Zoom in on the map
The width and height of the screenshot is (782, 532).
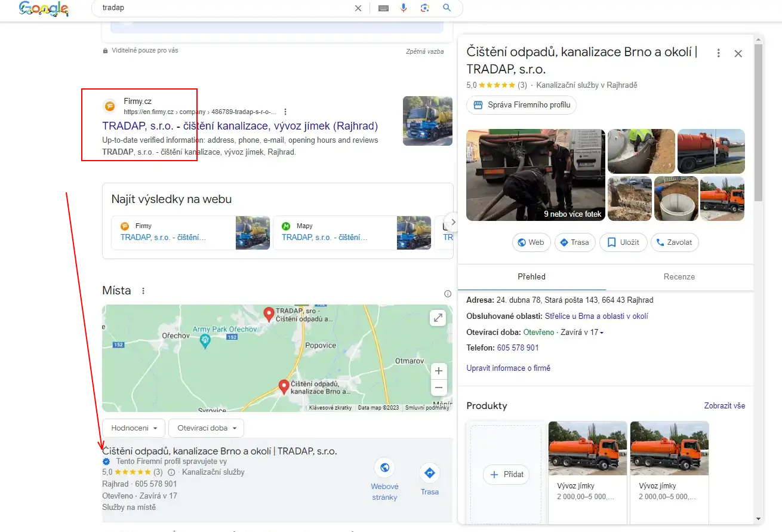point(439,371)
